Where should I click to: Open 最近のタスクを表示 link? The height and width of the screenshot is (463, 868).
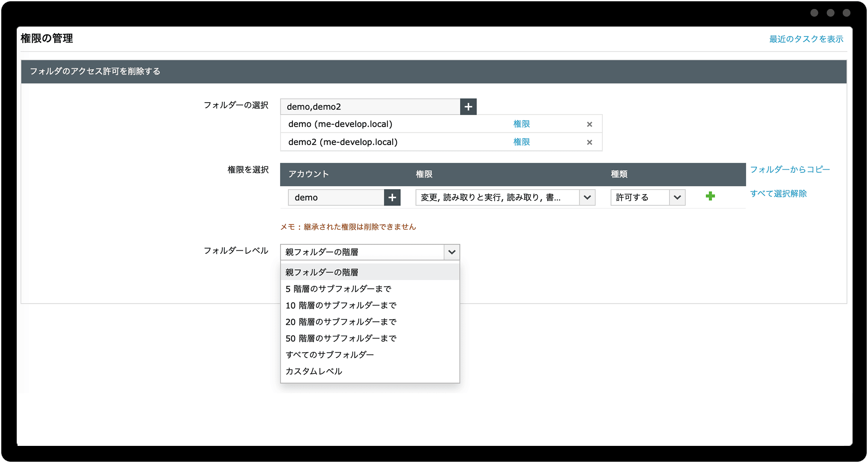805,39
